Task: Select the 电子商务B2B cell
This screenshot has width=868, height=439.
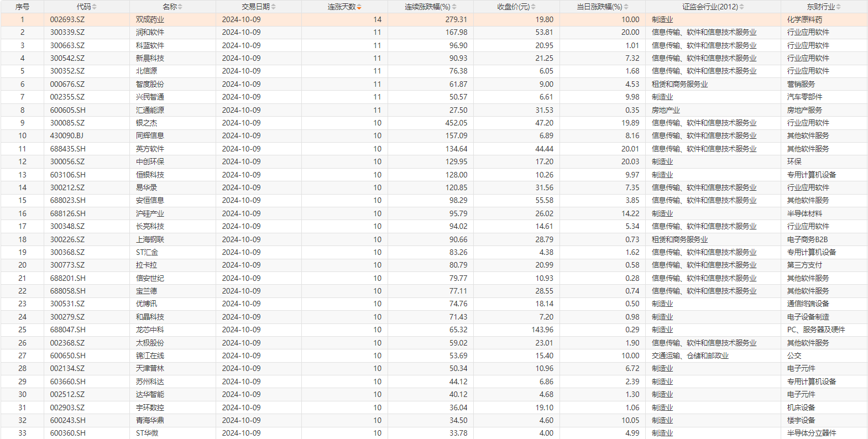Action: pyautogui.click(x=807, y=239)
